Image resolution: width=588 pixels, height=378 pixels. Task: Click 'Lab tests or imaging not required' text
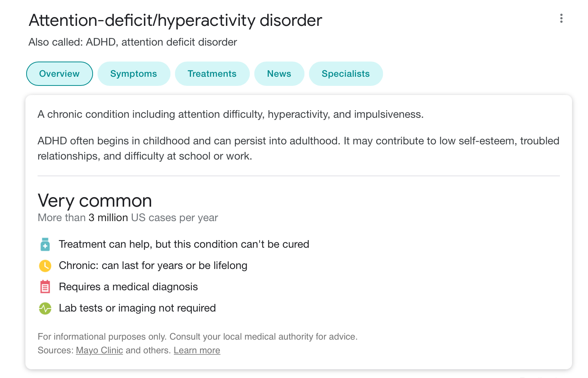137,308
